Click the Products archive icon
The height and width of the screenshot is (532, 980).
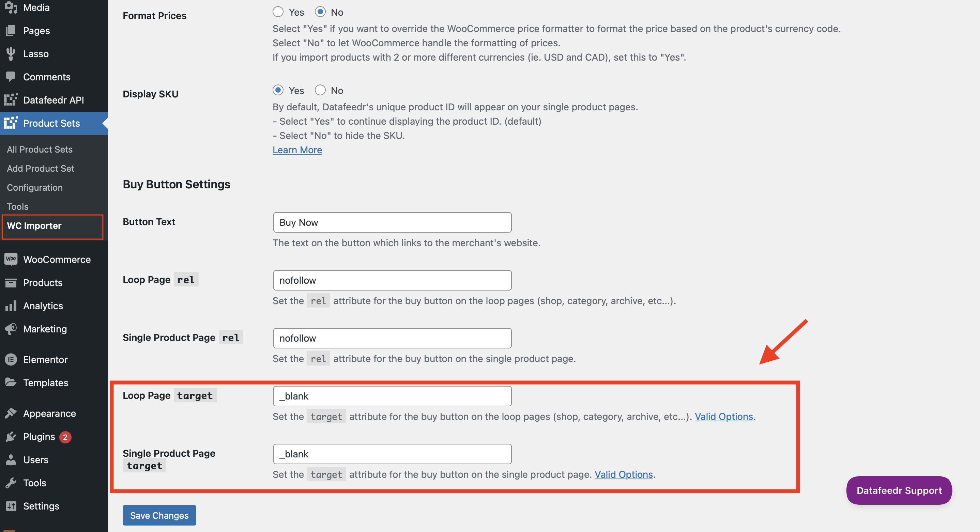click(x=11, y=283)
